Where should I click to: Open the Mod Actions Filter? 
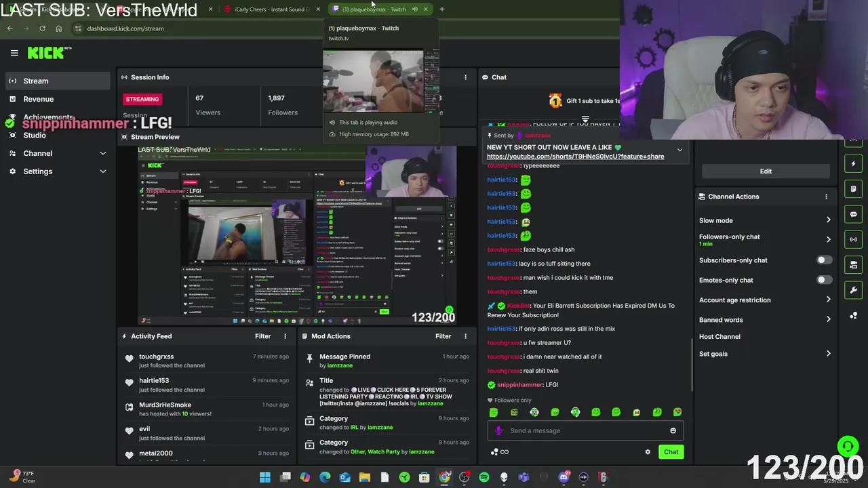pos(443,336)
